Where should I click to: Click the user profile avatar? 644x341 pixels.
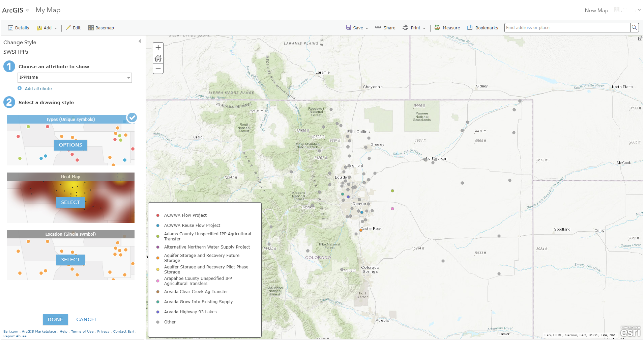click(617, 10)
